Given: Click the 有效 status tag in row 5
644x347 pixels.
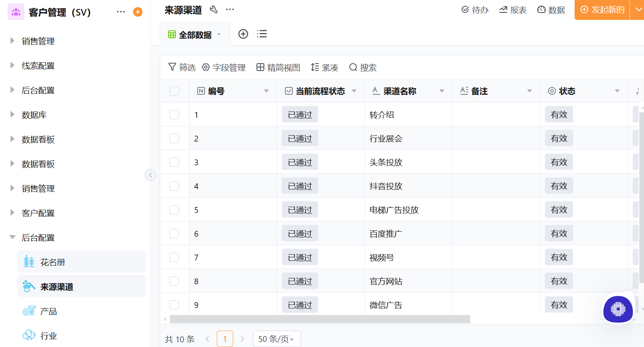Looking at the screenshot, I should [559, 210].
